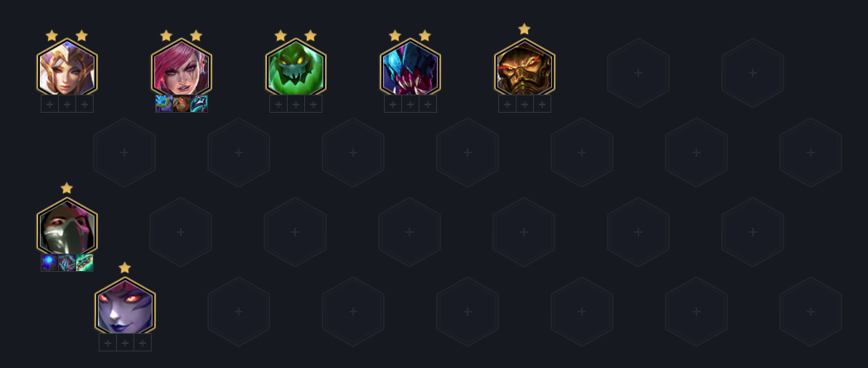Select the pink-haired Vi champion portrait
The width and height of the screenshot is (868, 368).
pos(182,67)
